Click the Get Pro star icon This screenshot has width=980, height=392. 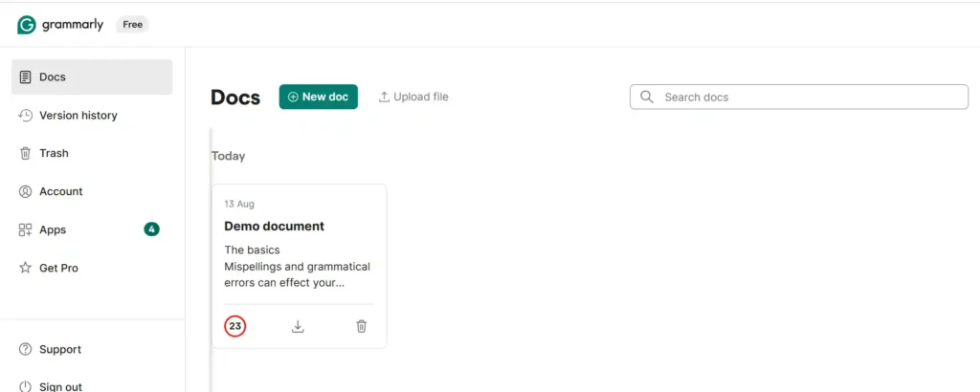coord(25,268)
